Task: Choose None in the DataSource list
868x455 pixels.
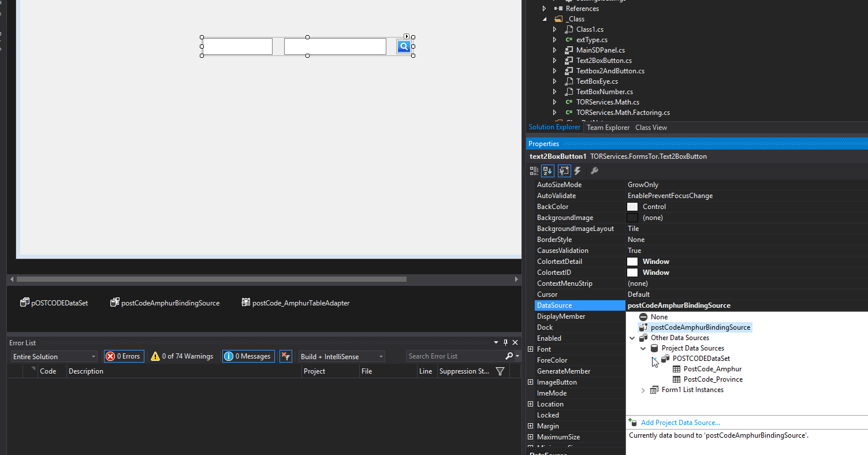Action: pyautogui.click(x=658, y=317)
